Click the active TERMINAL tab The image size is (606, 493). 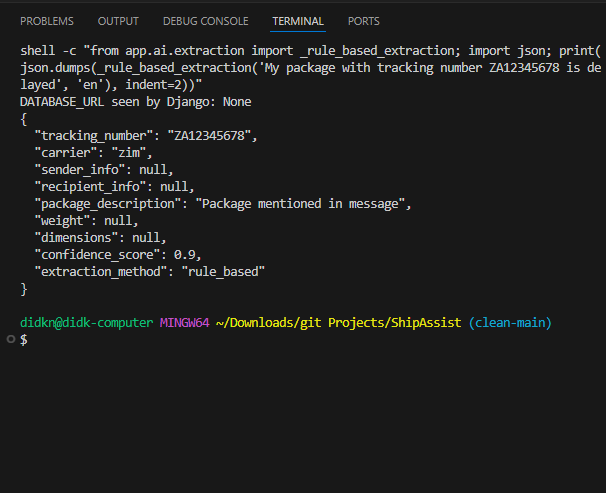298,21
